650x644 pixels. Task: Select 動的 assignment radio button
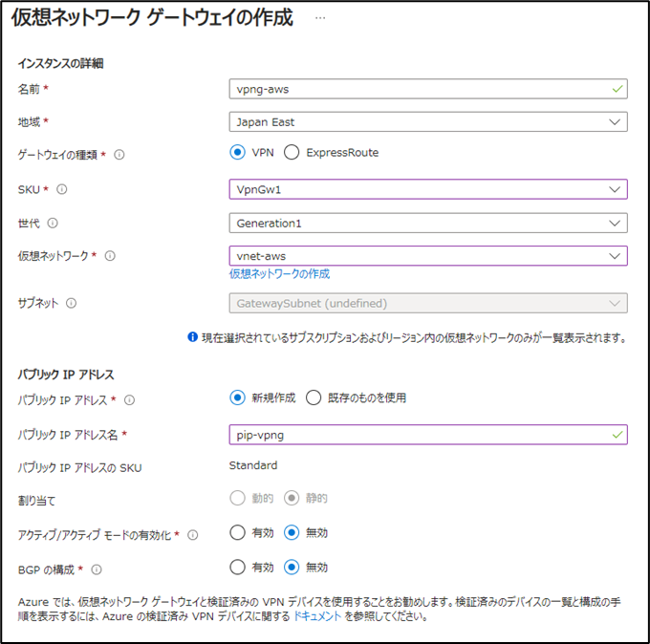click(237, 498)
